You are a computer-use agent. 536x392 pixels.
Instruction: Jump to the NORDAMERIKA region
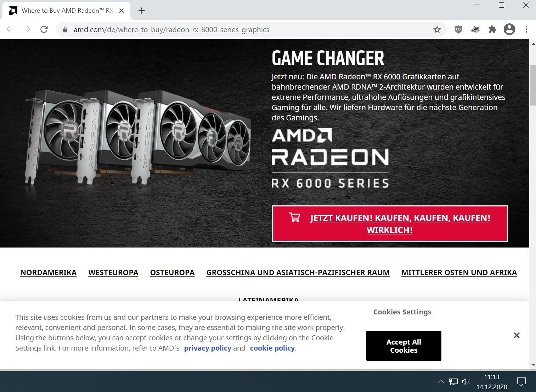coord(48,272)
